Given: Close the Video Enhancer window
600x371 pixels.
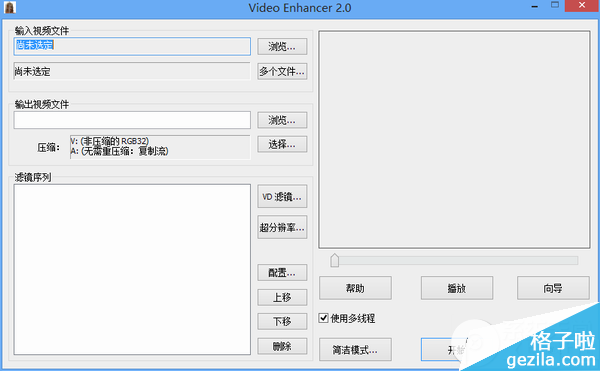Looking at the screenshot, I should point(582,6).
